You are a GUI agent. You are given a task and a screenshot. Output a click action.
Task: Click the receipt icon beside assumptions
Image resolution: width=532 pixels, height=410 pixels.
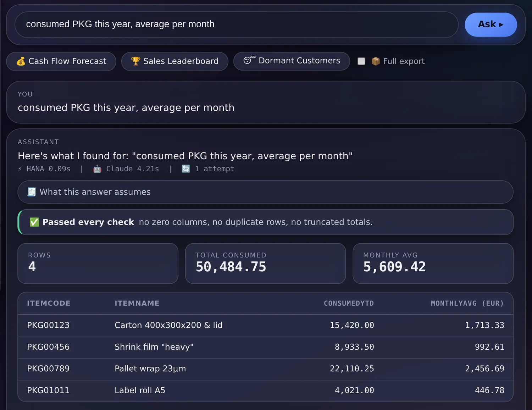click(32, 192)
